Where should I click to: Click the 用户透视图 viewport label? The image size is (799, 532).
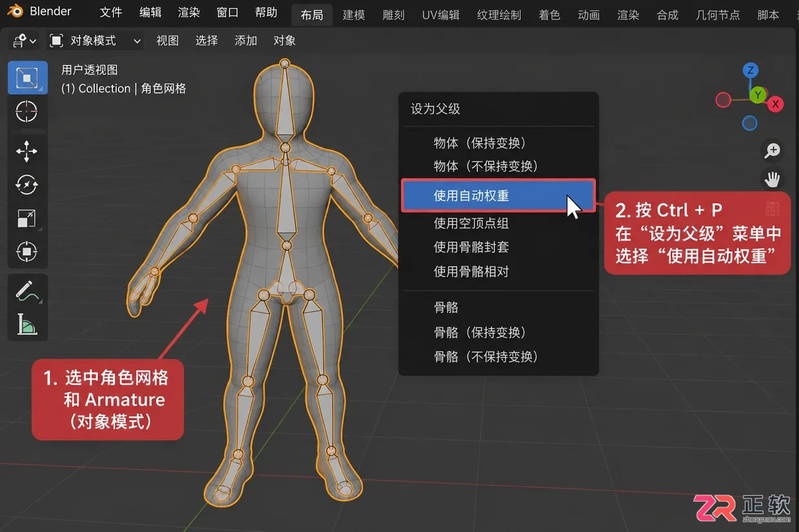pos(90,70)
